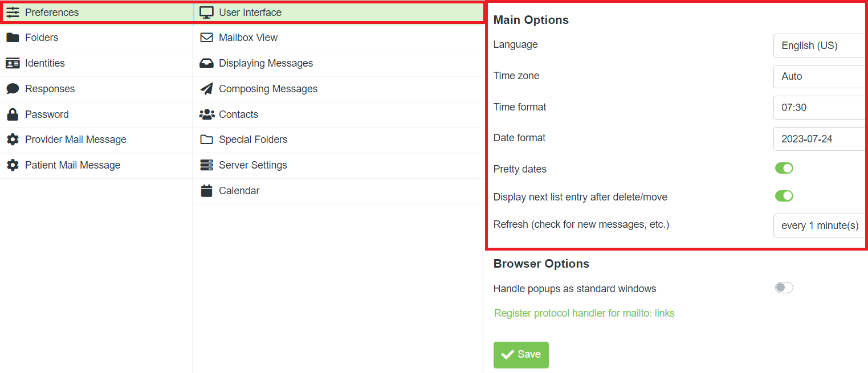The height and width of the screenshot is (373, 868).
Task: Save the interface preferences
Action: point(520,354)
